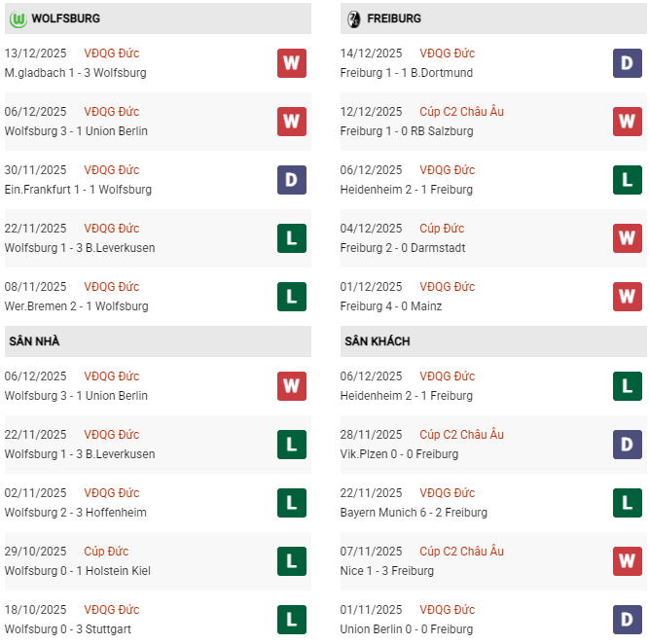Click the Freiburg club logo icon
Screen dimensions: 649x644
point(353,18)
